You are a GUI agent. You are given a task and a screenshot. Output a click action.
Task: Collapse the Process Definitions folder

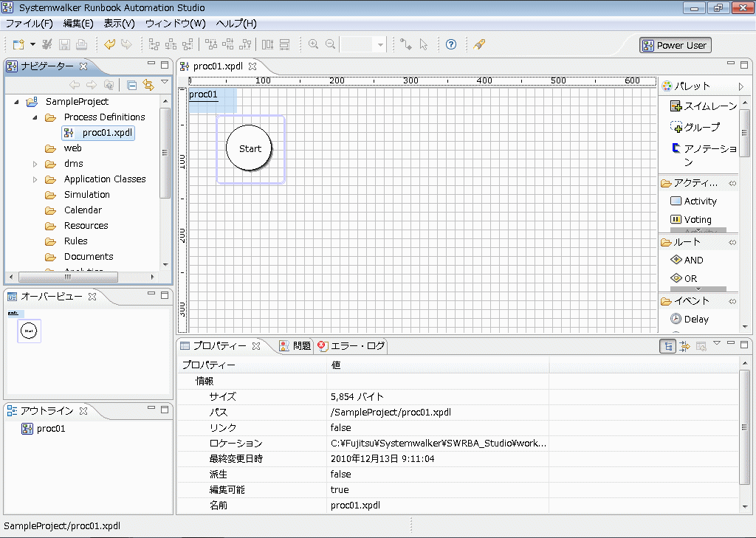(x=35, y=117)
